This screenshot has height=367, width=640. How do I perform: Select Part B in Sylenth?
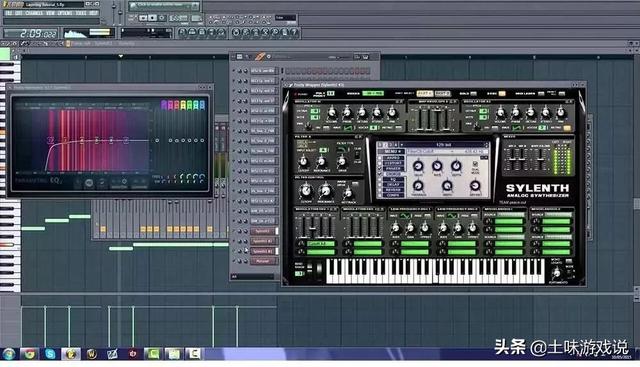coord(442,93)
